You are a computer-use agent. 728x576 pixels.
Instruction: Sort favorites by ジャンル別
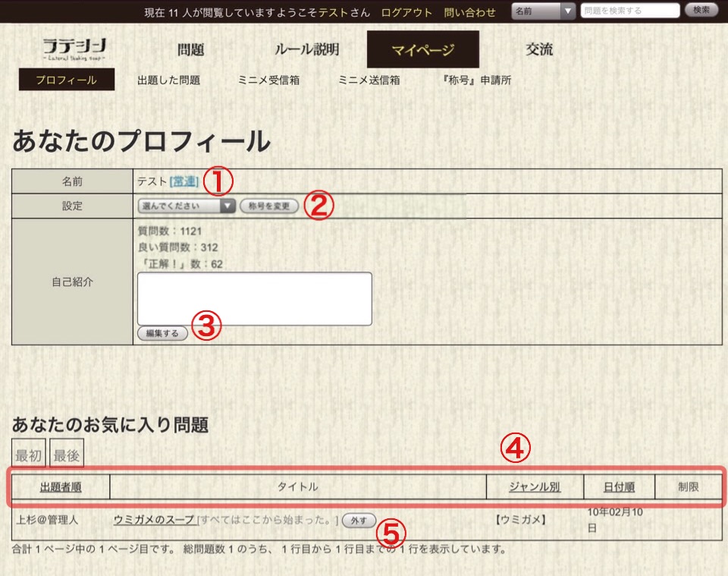[x=535, y=487]
